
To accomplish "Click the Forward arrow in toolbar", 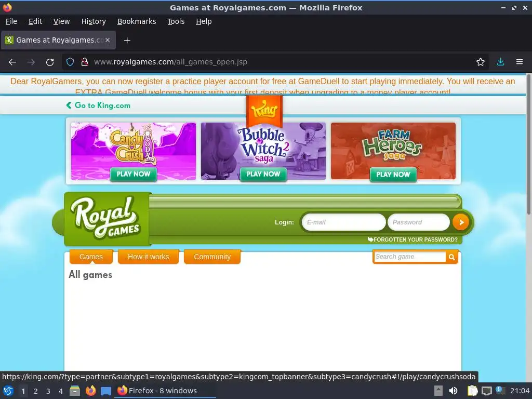I will point(31,62).
